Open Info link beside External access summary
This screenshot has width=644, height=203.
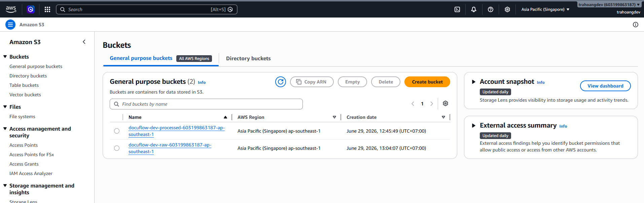pos(563,126)
